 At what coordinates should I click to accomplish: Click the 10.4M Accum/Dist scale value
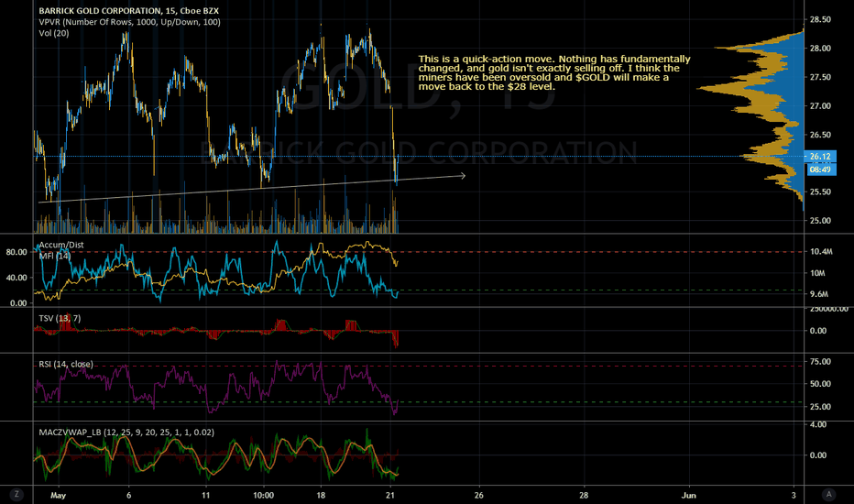pyautogui.click(x=821, y=252)
